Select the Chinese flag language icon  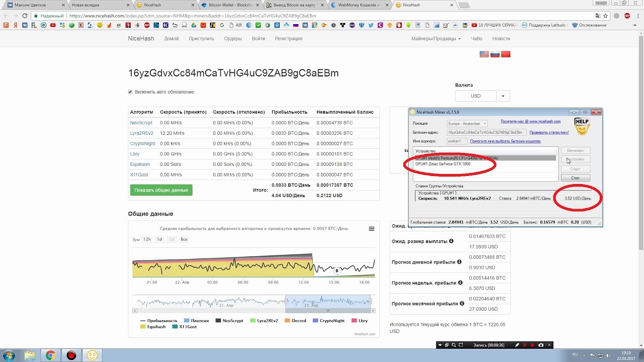click(506, 54)
